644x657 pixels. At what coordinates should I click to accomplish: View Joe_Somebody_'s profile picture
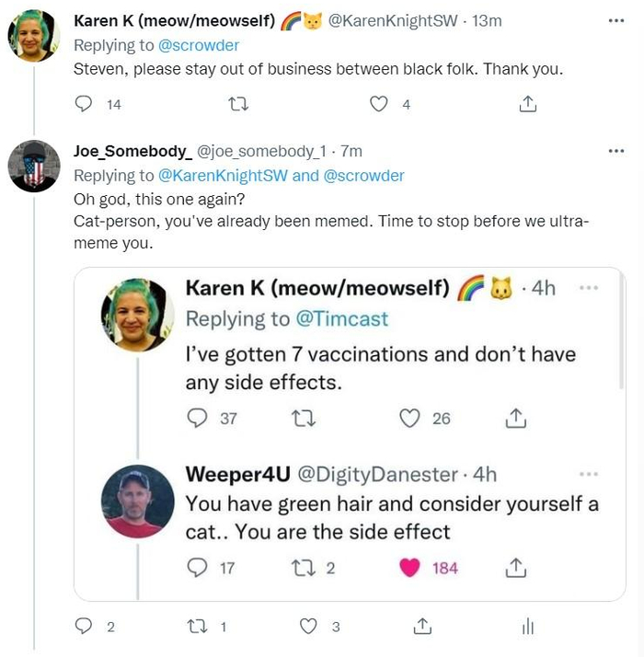tap(34, 167)
